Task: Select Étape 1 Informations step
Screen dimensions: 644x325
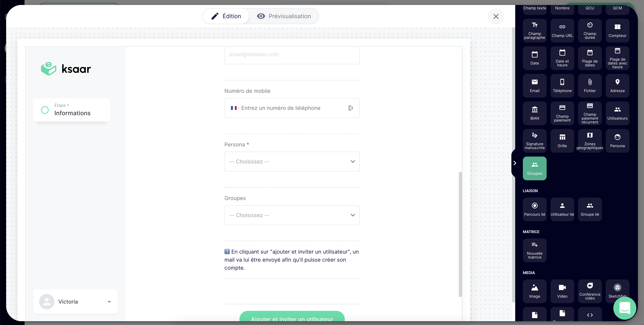Action: tap(71, 110)
